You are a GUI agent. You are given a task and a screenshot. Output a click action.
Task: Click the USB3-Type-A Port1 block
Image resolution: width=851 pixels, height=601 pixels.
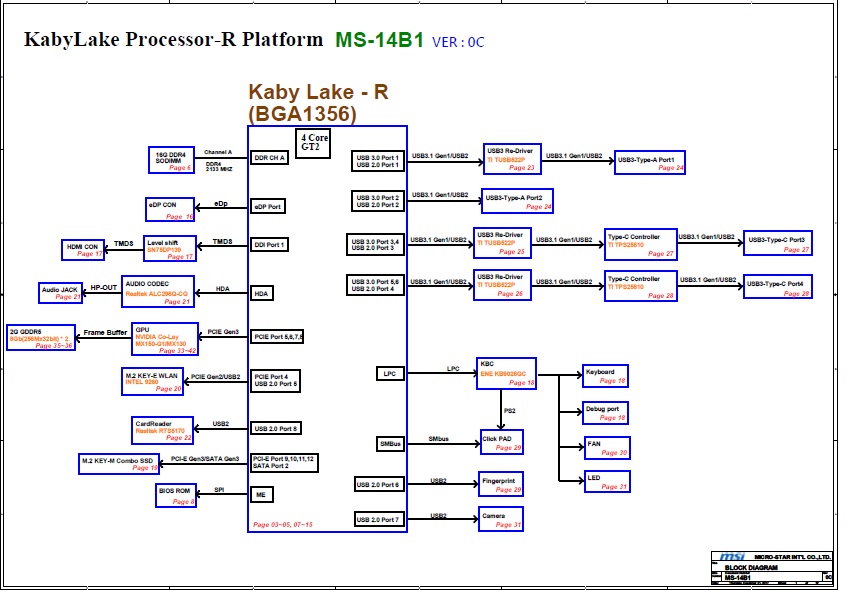coord(650,162)
